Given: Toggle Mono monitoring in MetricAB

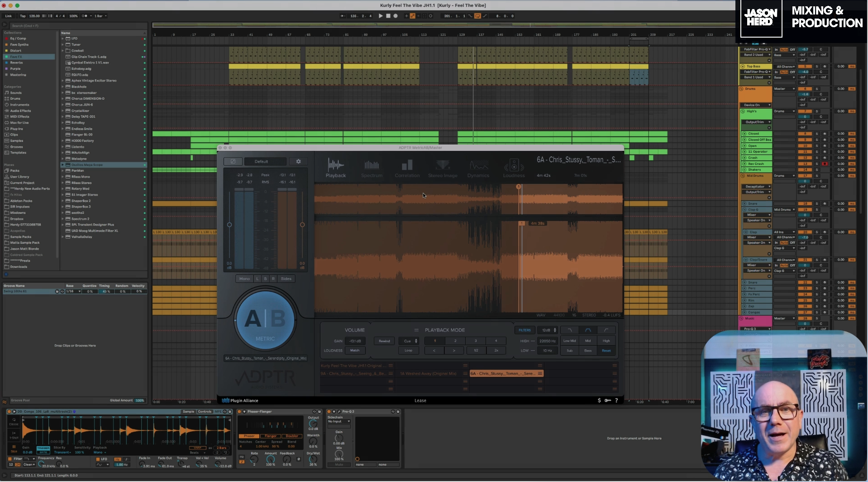Looking at the screenshot, I should (x=244, y=279).
